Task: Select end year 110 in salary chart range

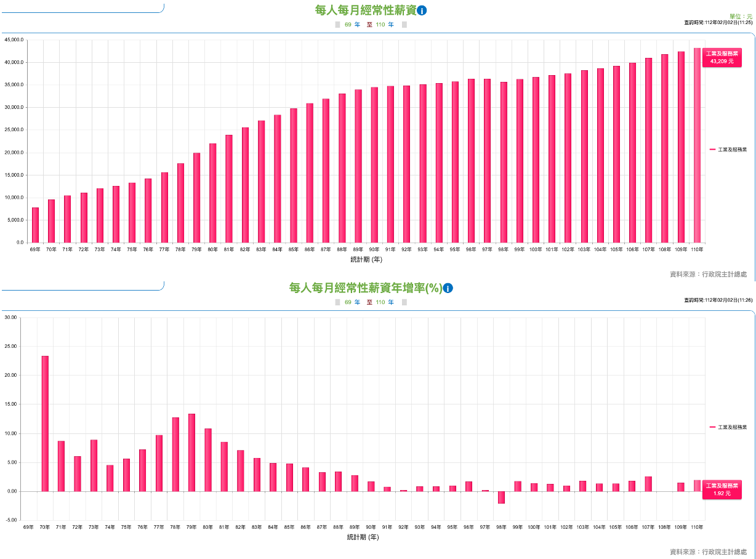Action: [x=380, y=25]
